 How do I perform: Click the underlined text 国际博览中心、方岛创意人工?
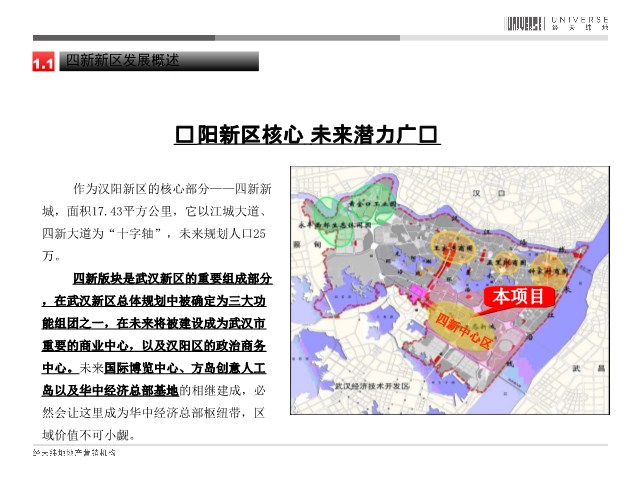(185, 368)
